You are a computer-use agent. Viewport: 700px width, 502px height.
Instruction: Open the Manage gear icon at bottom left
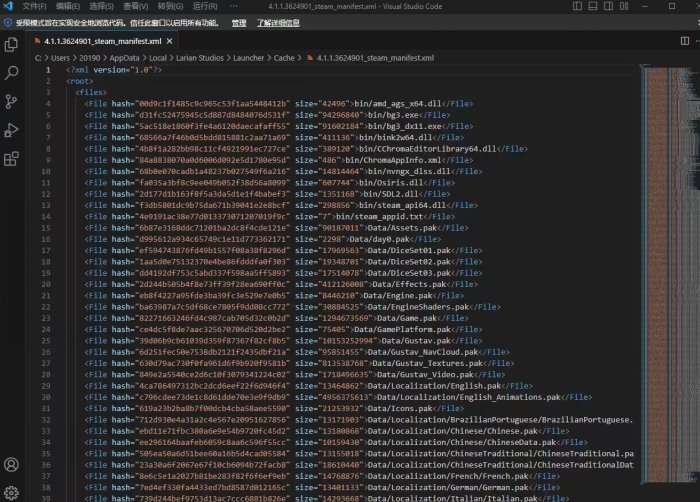(x=12, y=491)
